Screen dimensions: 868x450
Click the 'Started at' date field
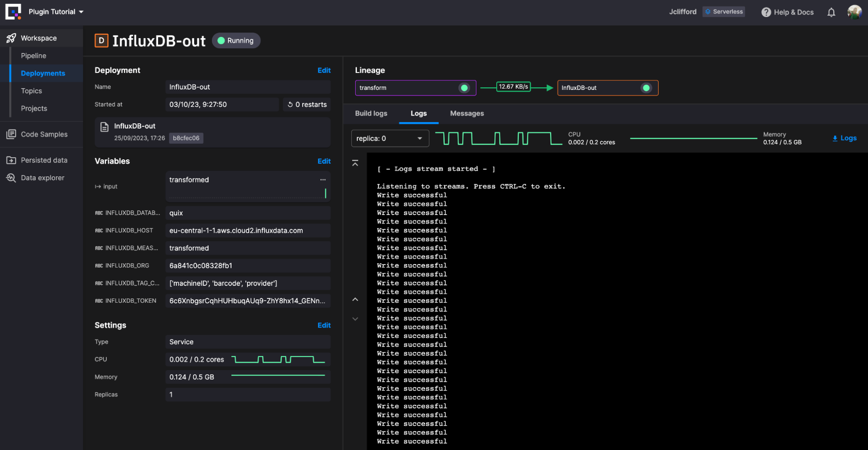[x=222, y=105]
